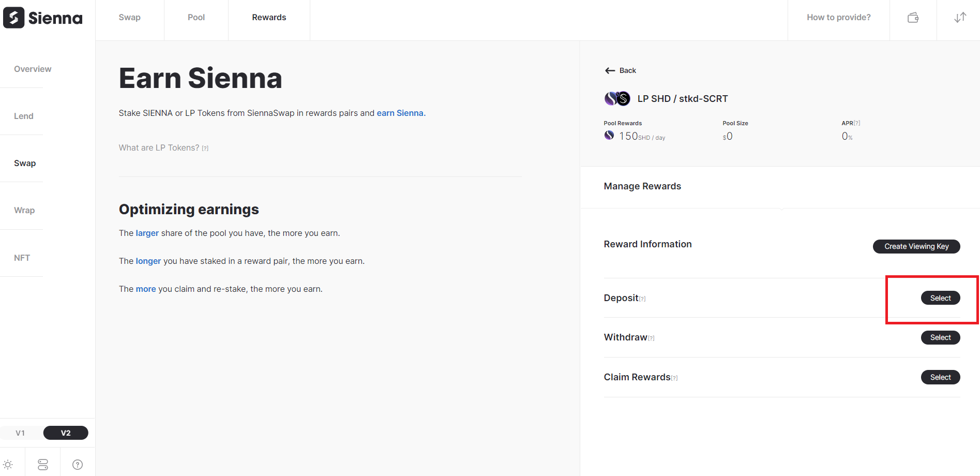
Task: Click the earn Sienna link
Action: pyautogui.click(x=401, y=113)
